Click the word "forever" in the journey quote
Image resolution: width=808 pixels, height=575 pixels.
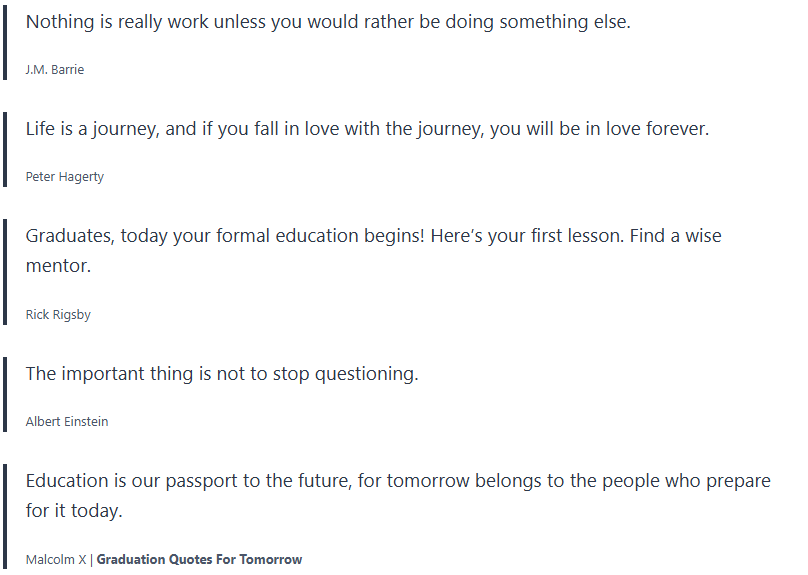pyautogui.click(x=674, y=129)
